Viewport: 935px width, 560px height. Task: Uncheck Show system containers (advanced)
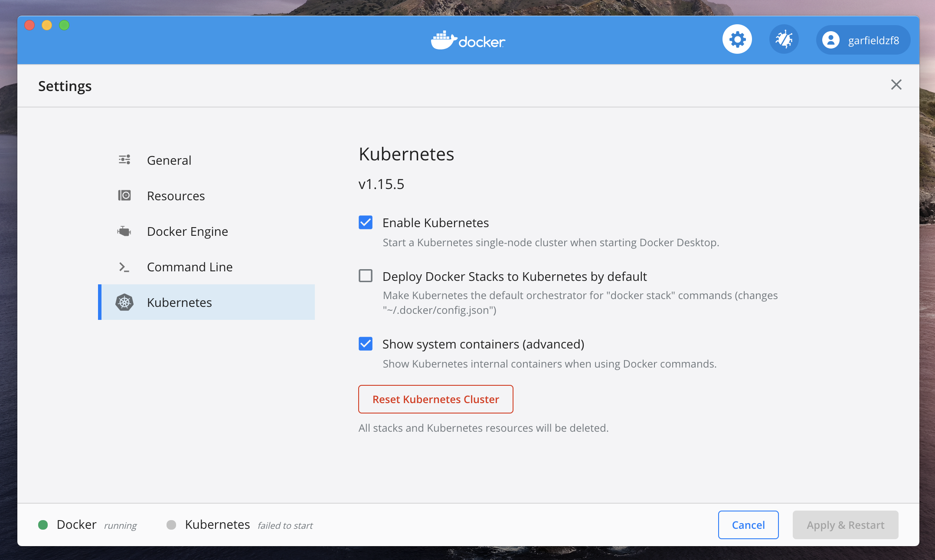coord(366,344)
